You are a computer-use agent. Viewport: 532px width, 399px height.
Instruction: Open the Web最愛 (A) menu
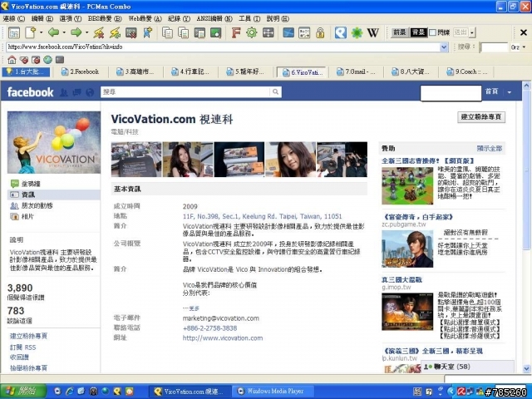(145, 18)
